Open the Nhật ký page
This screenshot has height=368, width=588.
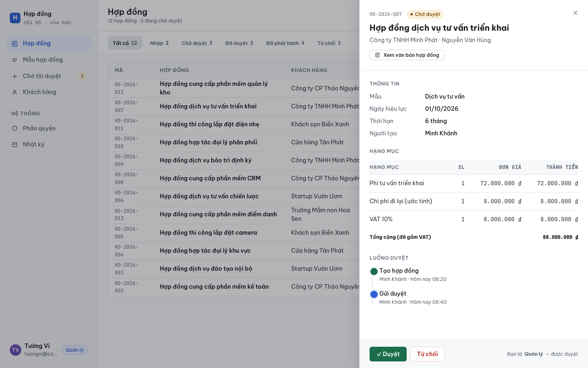click(x=49, y=144)
